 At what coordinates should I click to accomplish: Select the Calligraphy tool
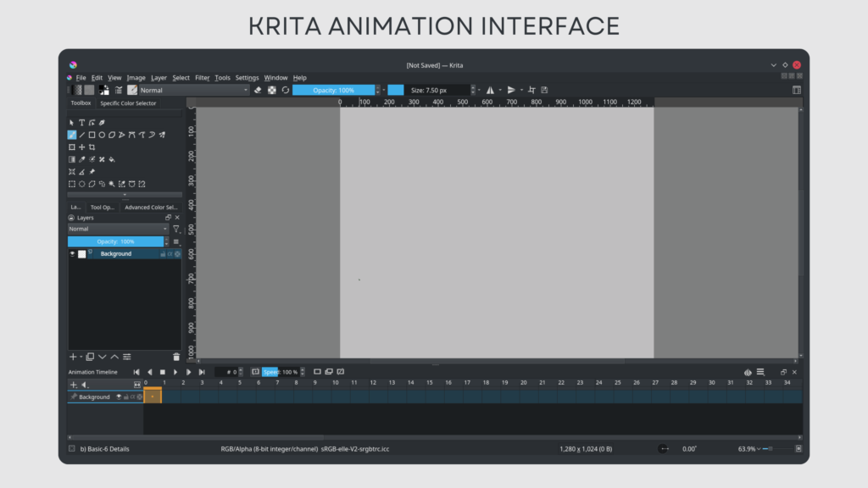pyautogui.click(x=102, y=122)
